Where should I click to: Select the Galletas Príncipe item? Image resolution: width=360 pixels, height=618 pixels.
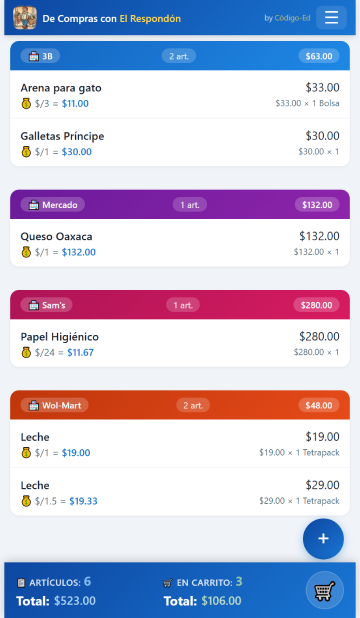(180, 143)
